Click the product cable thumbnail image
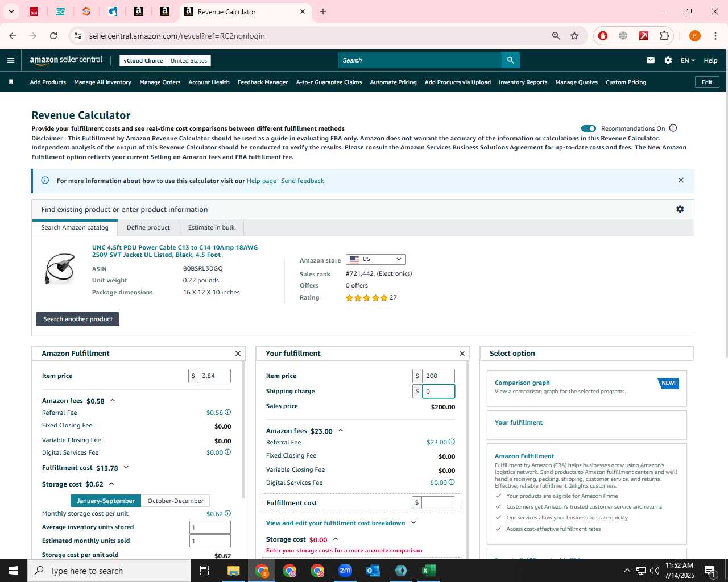Screen dimensions: 728x582 pos(60,268)
